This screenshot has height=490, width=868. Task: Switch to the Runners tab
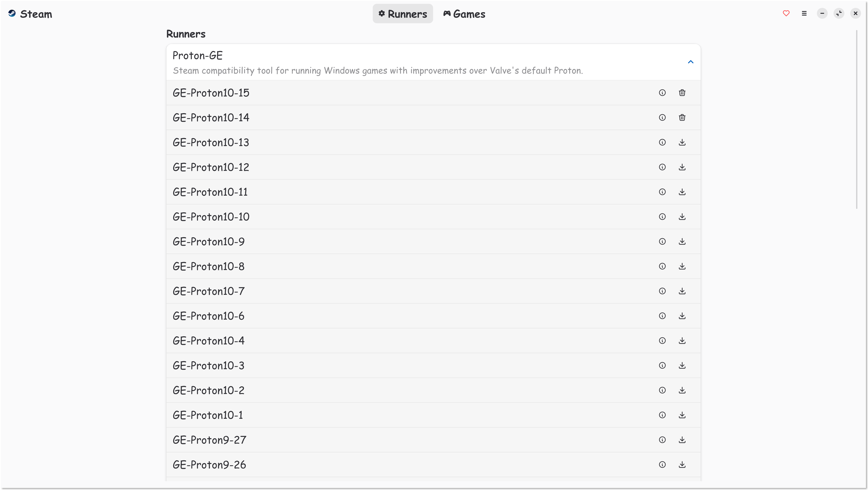coord(403,14)
